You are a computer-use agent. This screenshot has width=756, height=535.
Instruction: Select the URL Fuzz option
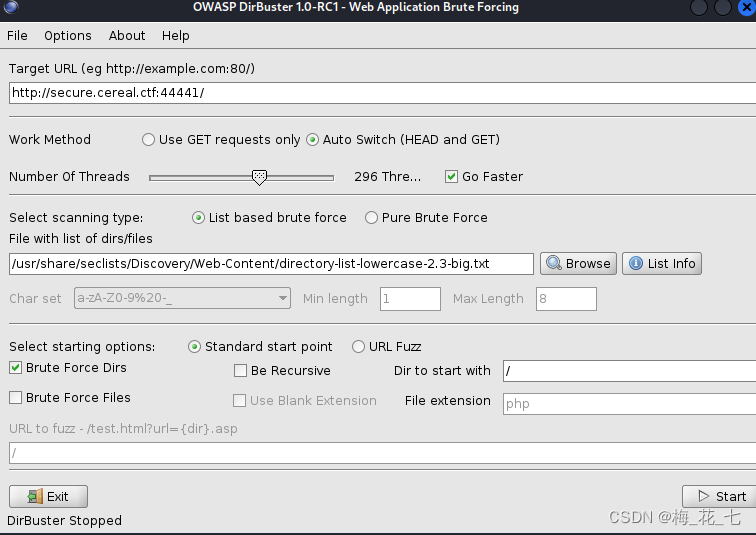386,347
